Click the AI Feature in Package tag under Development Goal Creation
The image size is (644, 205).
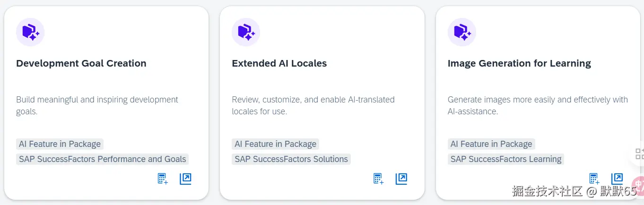coord(60,144)
